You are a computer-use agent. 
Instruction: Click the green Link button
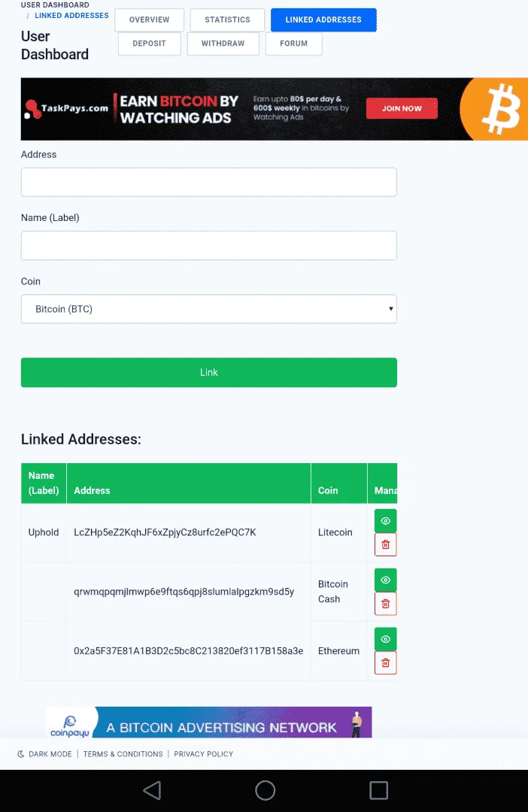click(x=209, y=372)
